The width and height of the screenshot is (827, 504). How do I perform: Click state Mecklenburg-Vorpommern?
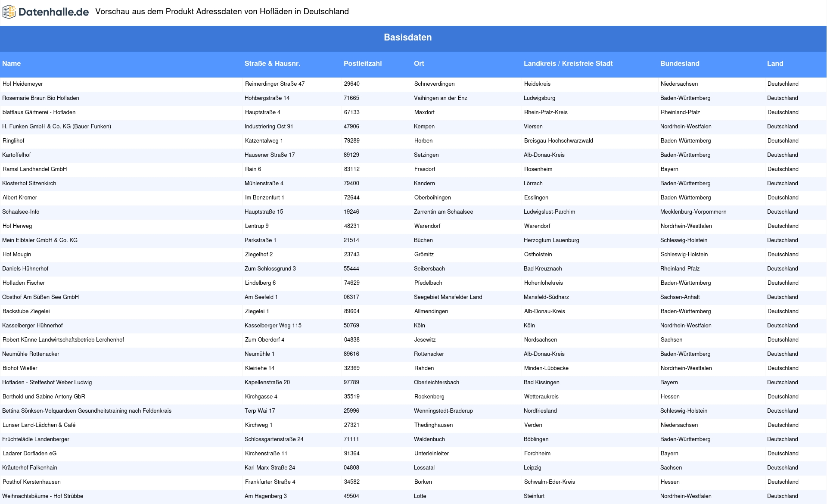click(x=693, y=212)
